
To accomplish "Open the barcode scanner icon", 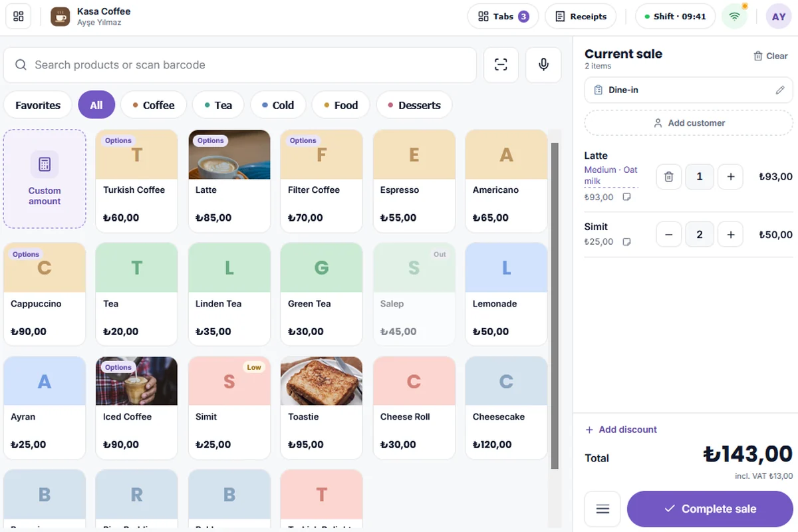I will click(x=501, y=65).
